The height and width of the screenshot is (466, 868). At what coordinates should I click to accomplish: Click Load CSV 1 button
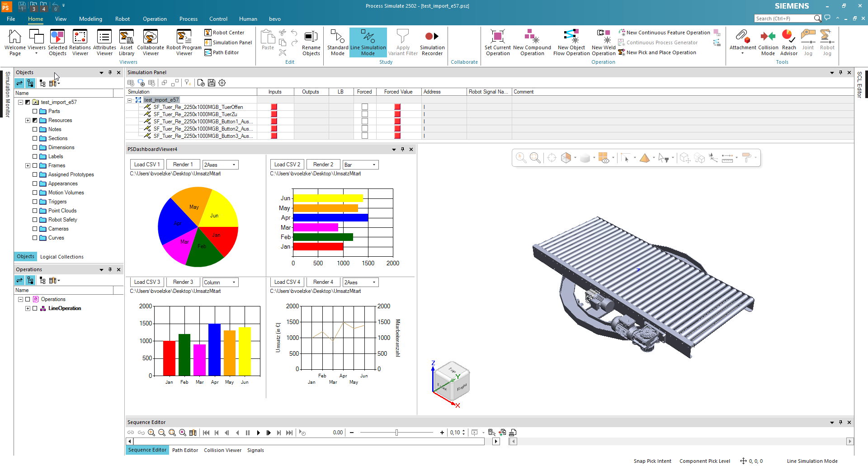click(x=147, y=165)
